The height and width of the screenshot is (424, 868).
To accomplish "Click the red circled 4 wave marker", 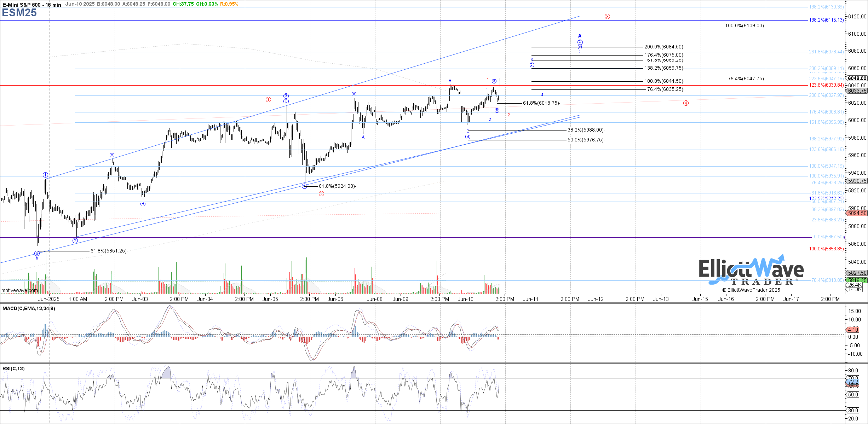I will tap(686, 103).
